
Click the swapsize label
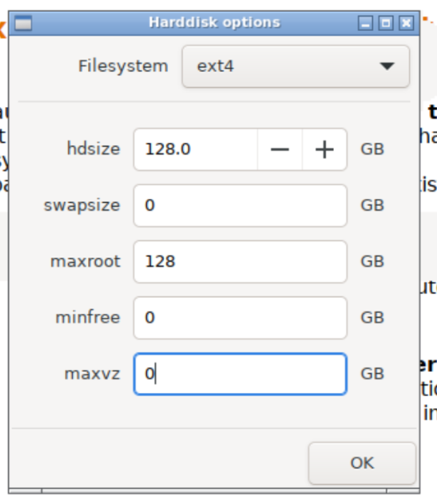pos(82,206)
